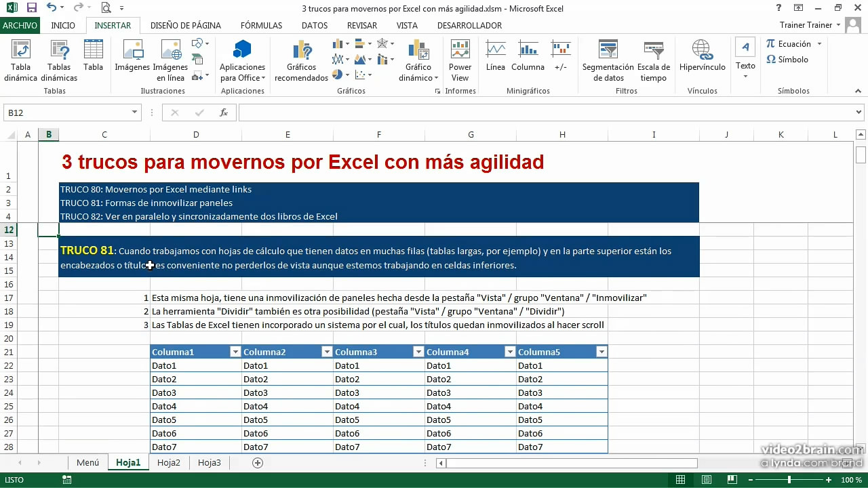Open the FÓRMULAS ribbon tab
Viewport: 868px width, 488px height.
(x=261, y=25)
